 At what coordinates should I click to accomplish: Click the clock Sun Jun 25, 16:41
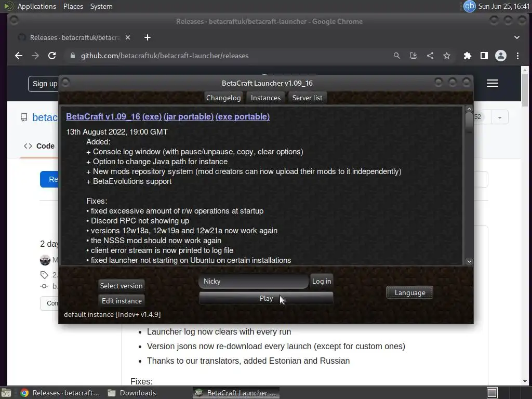(504, 6)
